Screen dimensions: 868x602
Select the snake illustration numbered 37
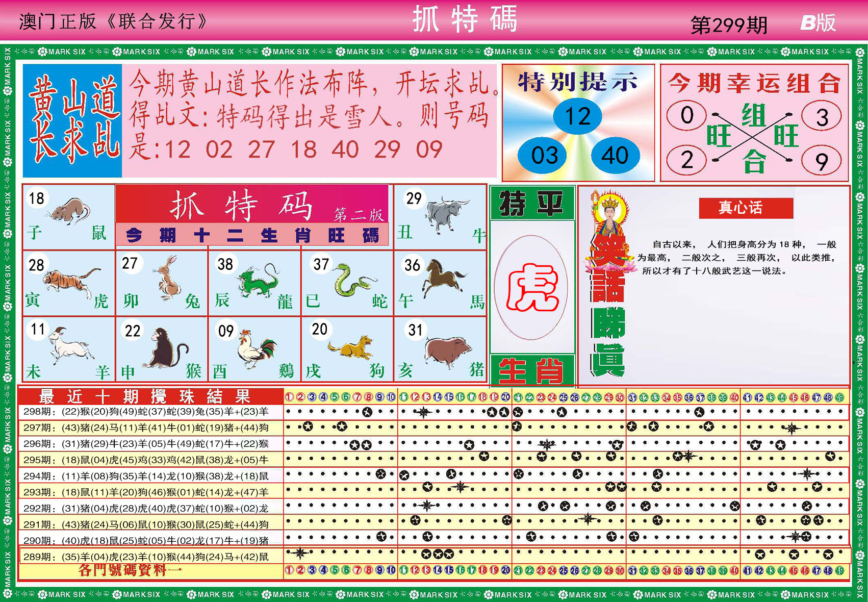353,282
